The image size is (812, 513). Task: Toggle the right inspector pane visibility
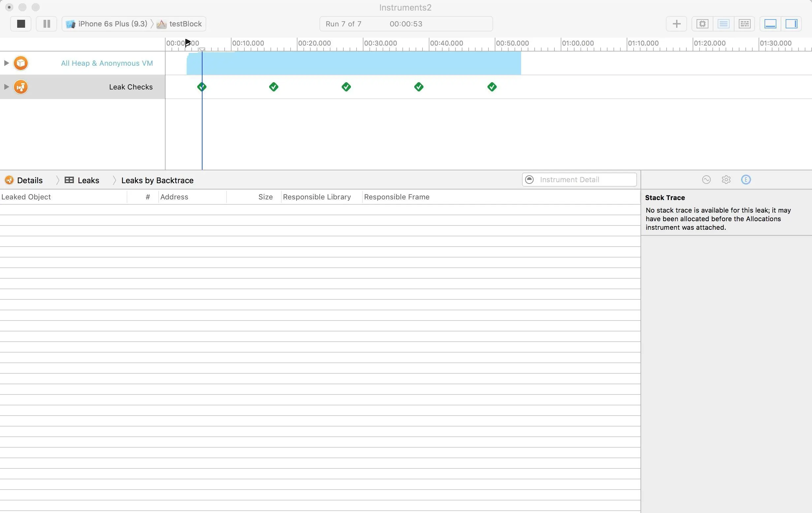[x=791, y=24]
